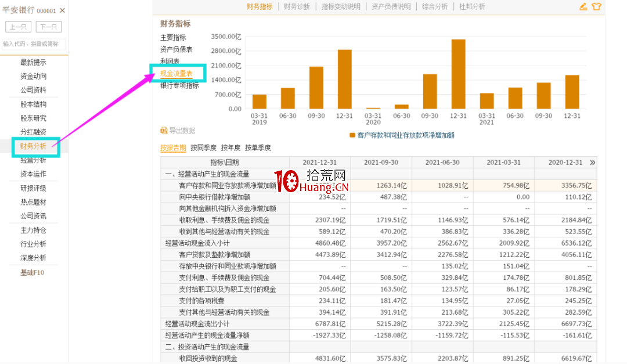Switch to 按同季度 period view
Screen dimensions: 627x364
pyautogui.click(x=204, y=148)
